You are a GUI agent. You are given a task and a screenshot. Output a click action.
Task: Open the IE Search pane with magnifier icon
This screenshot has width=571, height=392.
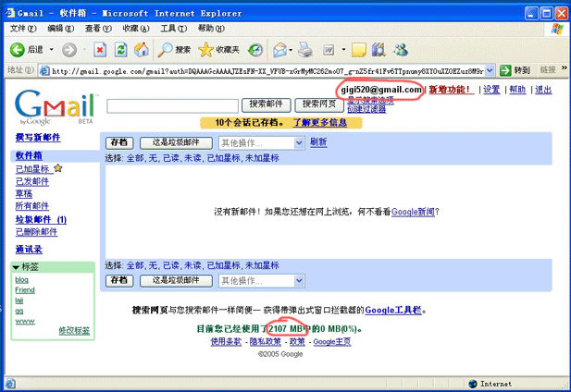[174, 50]
